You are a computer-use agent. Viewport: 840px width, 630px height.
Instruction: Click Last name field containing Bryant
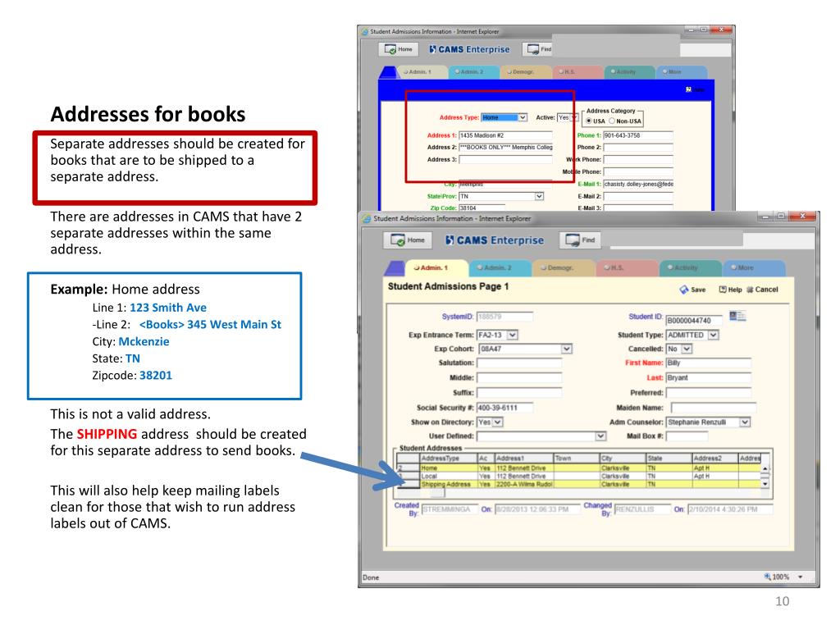708,377
